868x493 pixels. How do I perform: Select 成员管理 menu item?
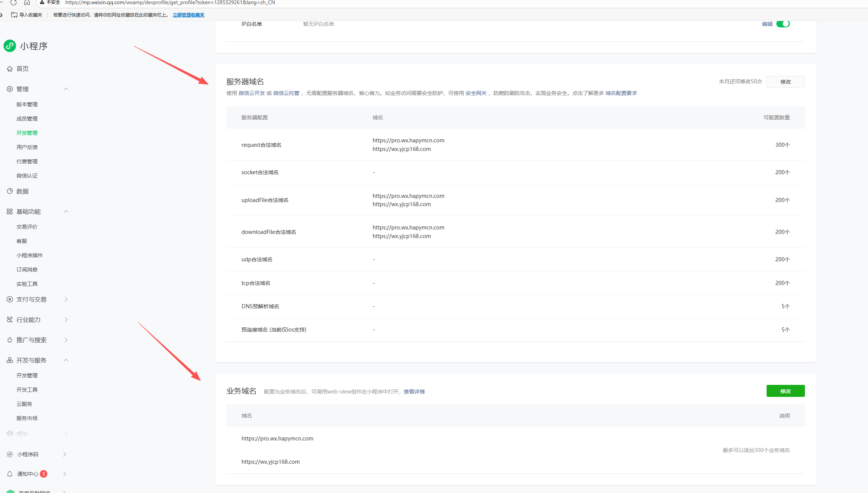tap(27, 119)
